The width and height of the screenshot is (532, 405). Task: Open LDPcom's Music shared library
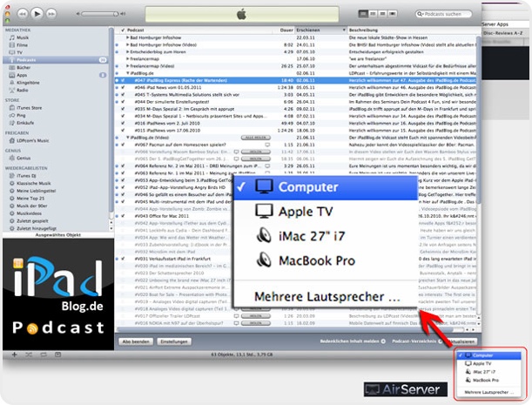coord(32,140)
